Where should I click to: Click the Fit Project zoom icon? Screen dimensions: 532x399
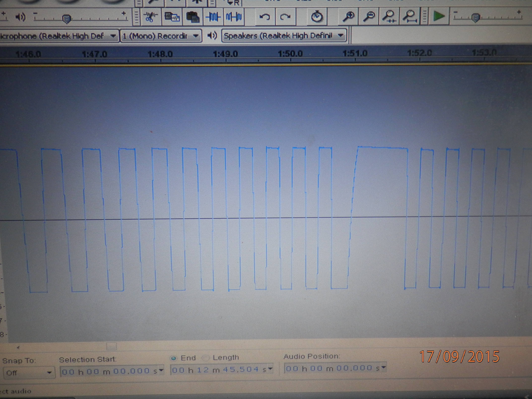[x=410, y=17]
